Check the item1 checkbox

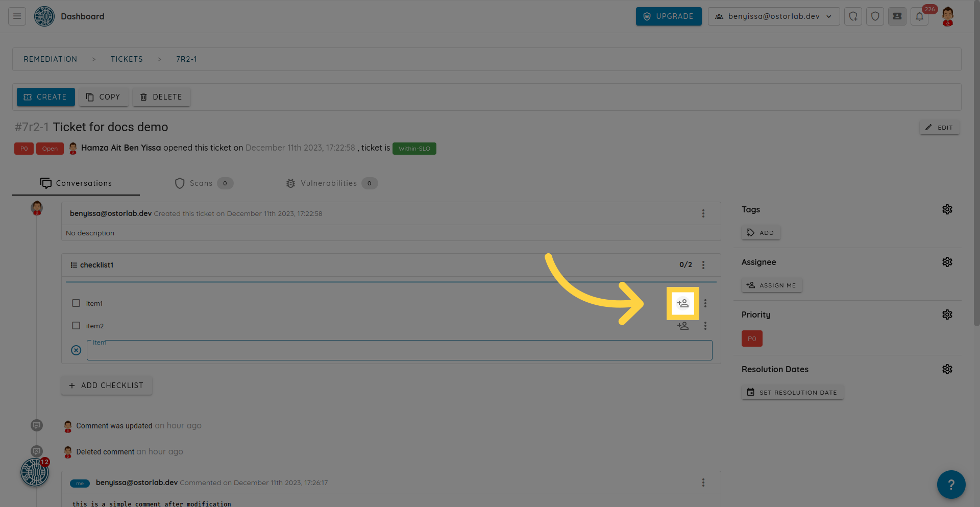tap(76, 303)
